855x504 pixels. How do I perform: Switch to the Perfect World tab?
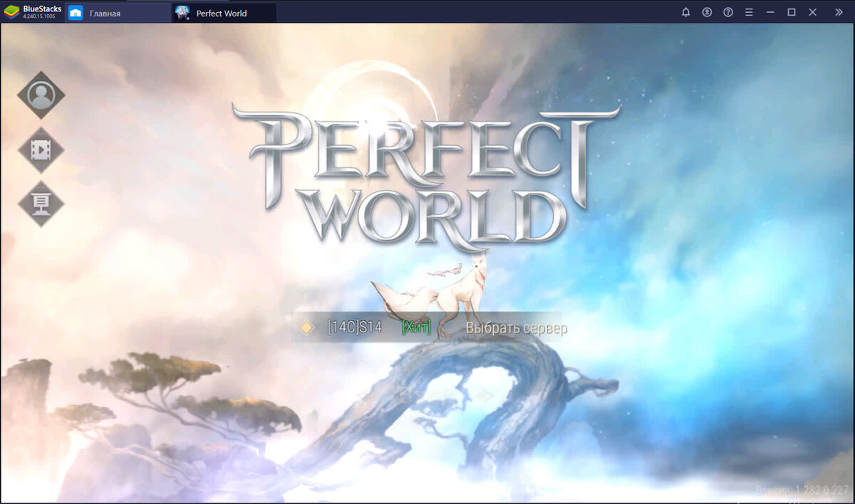[x=224, y=13]
